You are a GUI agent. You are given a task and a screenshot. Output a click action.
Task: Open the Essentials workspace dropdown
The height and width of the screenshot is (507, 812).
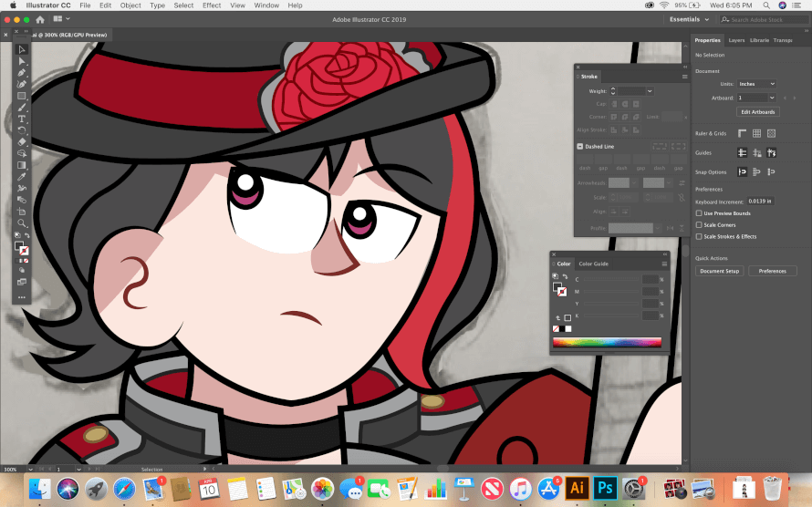[x=689, y=20]
